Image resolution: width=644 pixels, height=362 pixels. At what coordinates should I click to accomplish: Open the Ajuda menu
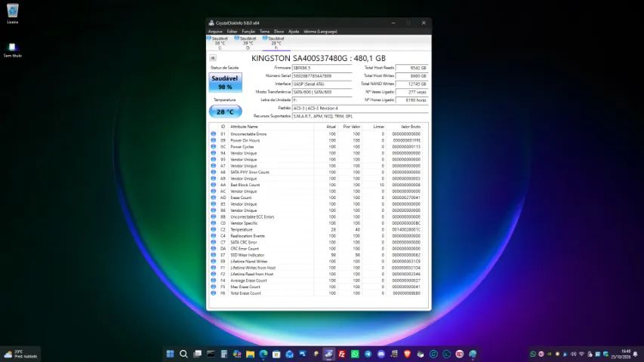point(294,31)
